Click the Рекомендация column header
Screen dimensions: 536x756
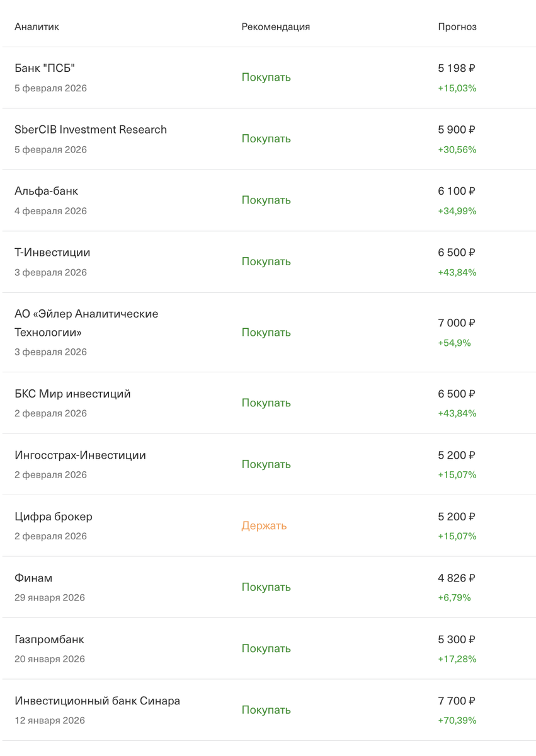[x=276, y=27]
